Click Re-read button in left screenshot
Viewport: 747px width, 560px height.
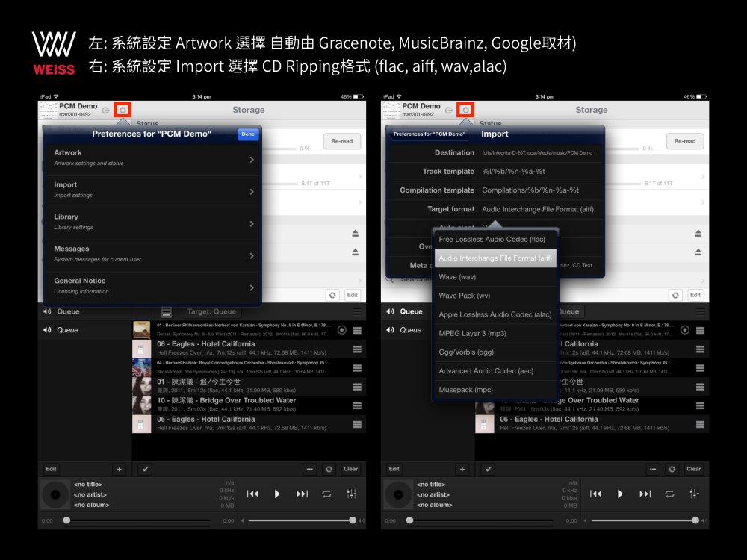342,141
